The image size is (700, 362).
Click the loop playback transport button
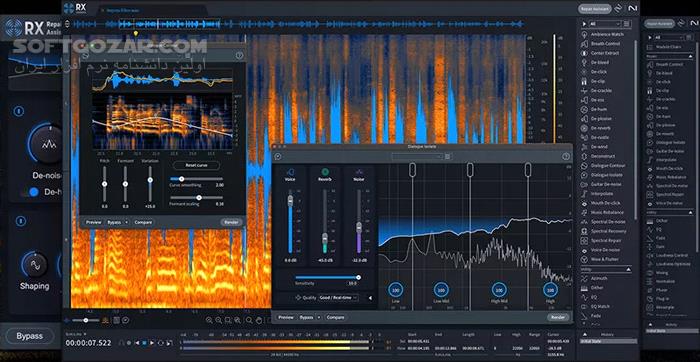click(161, 343)
